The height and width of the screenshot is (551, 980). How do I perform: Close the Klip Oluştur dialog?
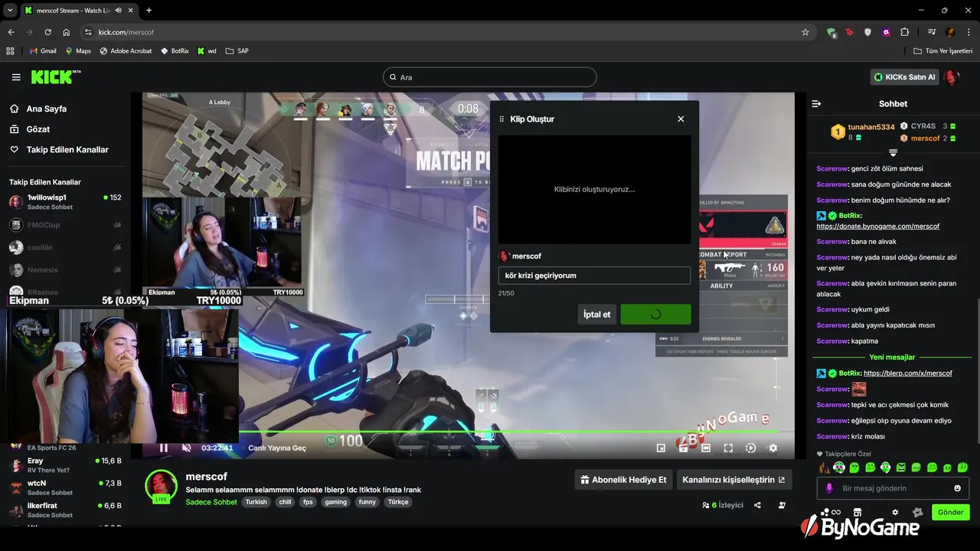(x=681, y=119)
